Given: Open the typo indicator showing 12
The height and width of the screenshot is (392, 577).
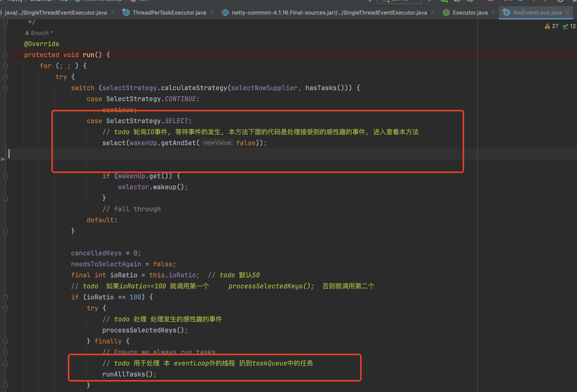Looking at the screenshot, I should click(569, 26).
